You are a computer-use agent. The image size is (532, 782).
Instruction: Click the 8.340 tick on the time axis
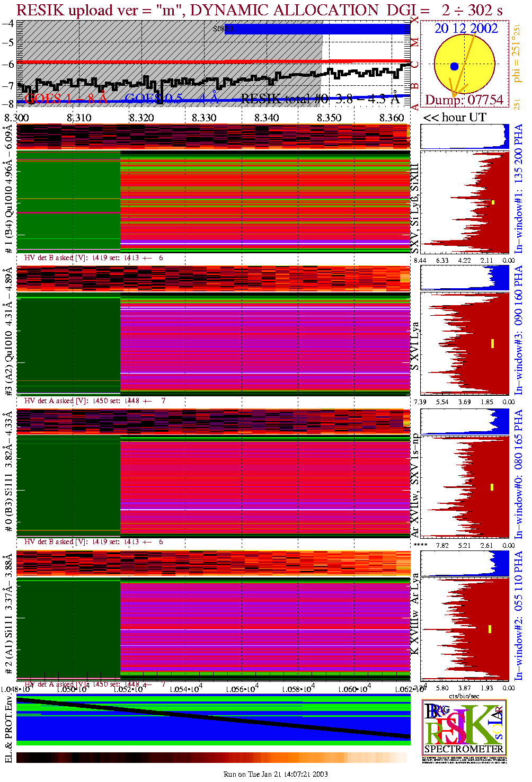click(x=267, y=118)
